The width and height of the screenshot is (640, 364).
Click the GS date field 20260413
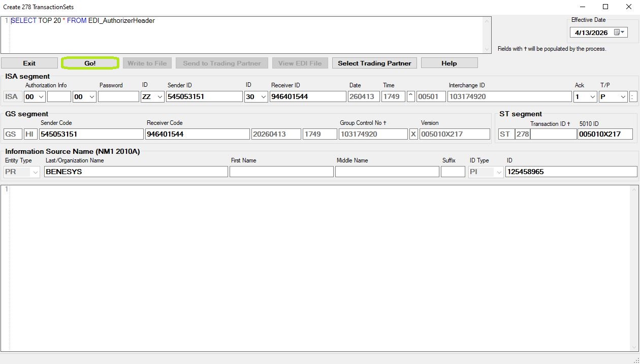276,134
